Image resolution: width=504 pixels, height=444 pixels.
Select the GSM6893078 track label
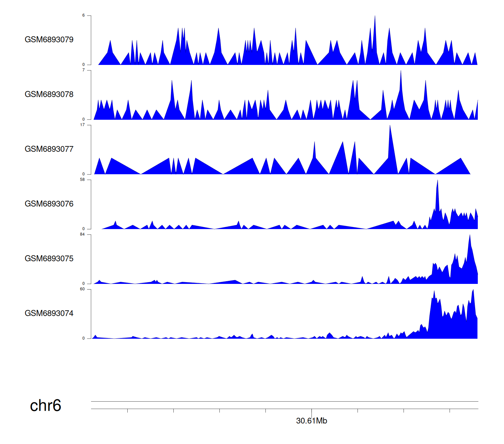click(49, 95)
